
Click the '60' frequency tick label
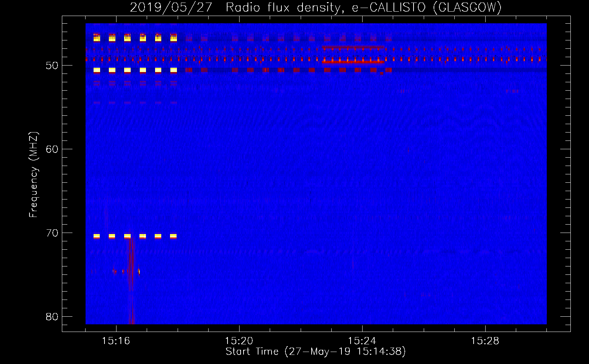coord(52,149)
